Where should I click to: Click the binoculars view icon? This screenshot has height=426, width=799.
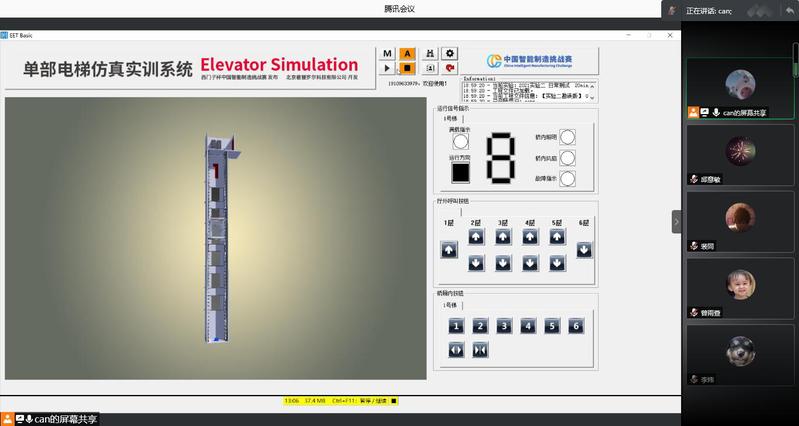[429, 53]
